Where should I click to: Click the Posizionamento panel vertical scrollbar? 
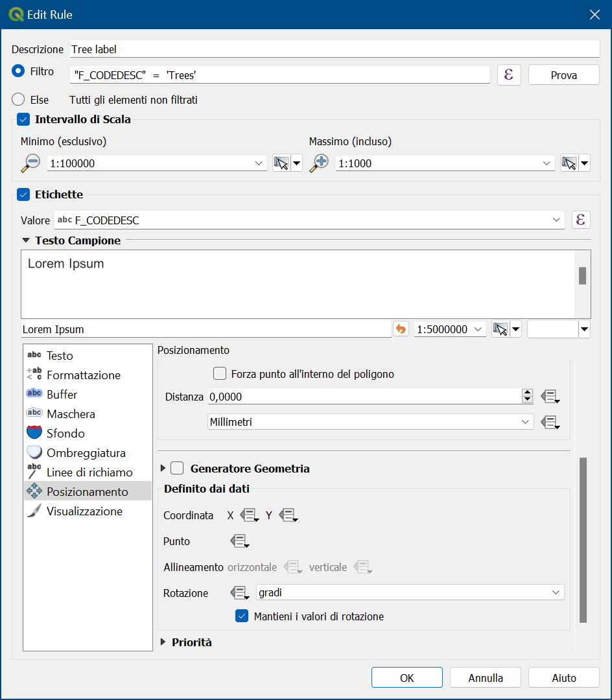tap(583, 540)
